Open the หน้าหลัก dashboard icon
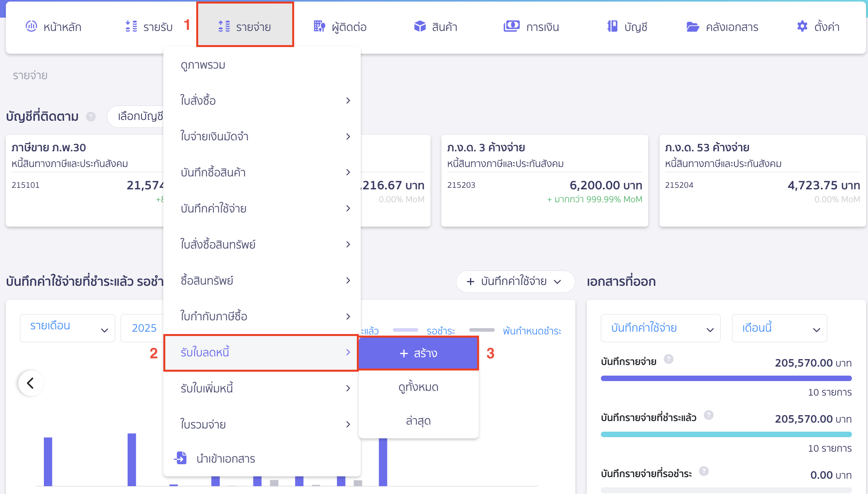This screenshot has width=868, height=494. (31, 26)
